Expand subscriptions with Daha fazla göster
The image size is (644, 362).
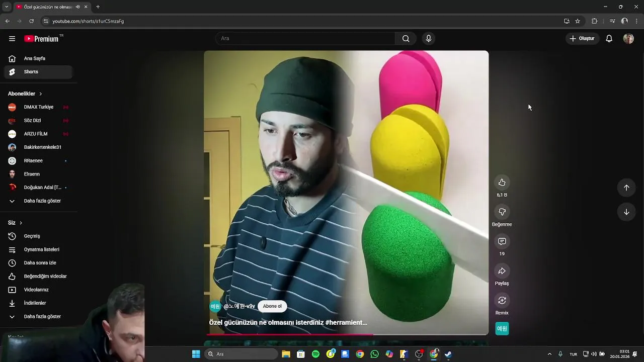[x=38, y=201]
